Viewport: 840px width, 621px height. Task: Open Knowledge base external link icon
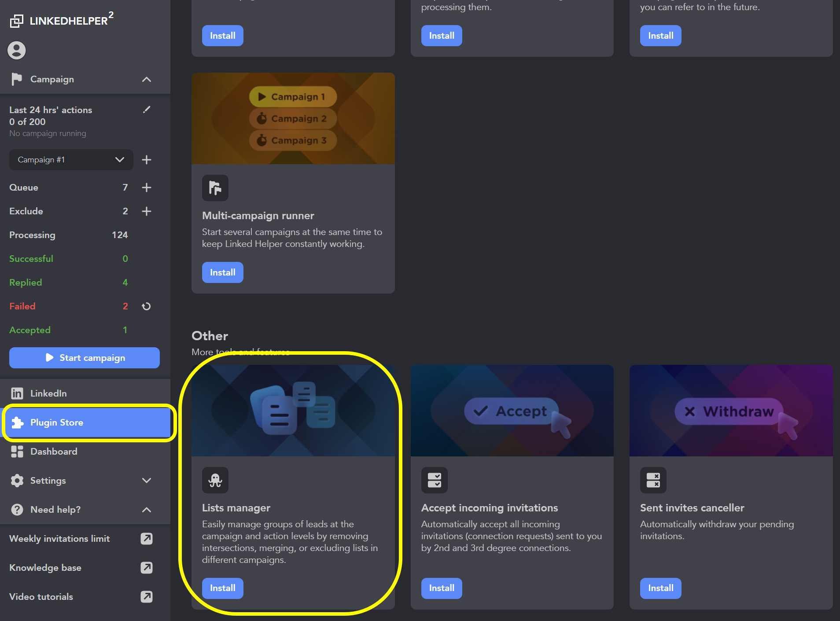pos(147,568)
